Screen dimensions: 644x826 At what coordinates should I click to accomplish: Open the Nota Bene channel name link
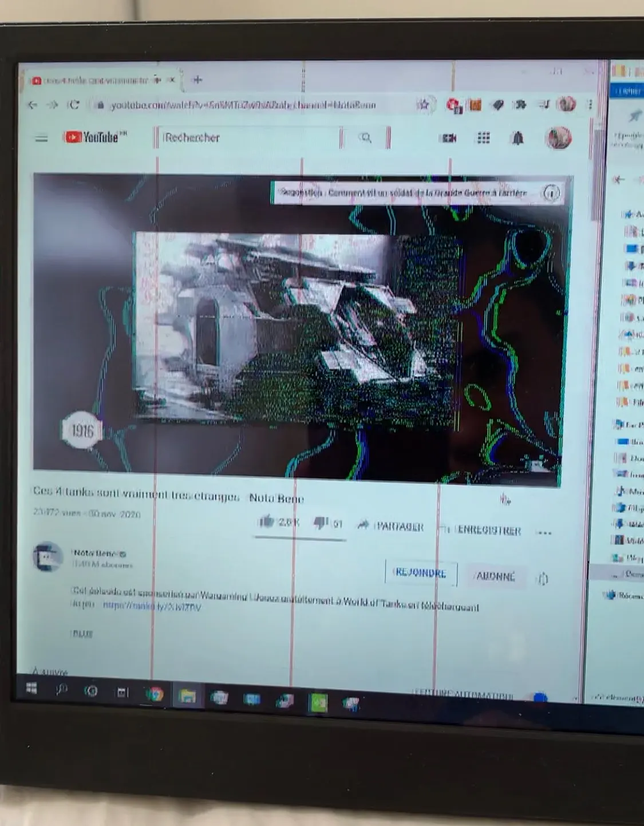[x=94, y=553]
